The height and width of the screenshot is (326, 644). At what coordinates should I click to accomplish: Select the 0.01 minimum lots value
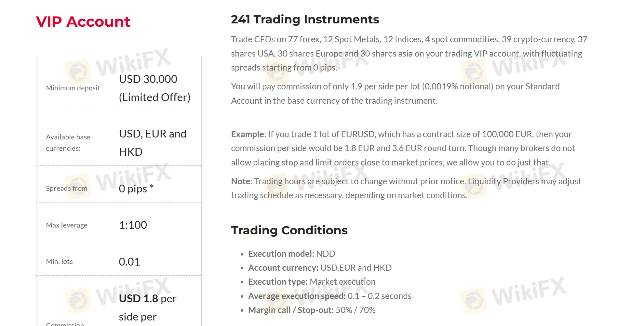coord(129,262)
